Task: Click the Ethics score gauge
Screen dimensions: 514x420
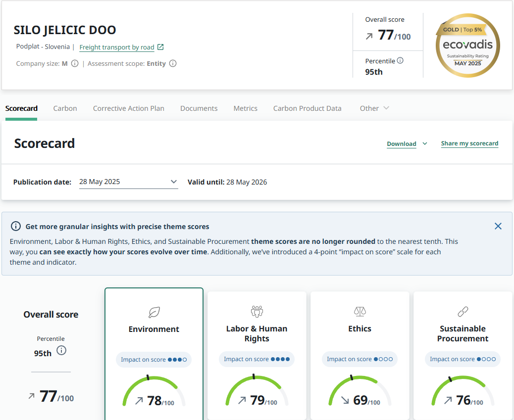Action: (x=360, y=390)
